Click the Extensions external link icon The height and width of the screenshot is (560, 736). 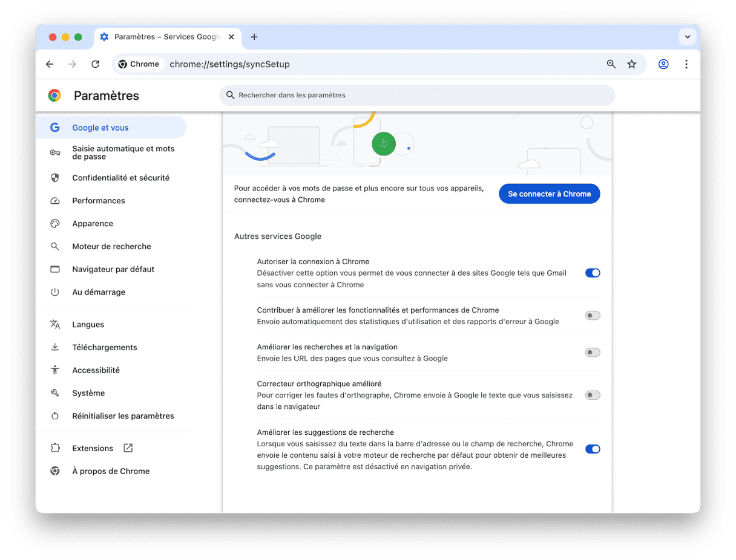tap(128, 448)
